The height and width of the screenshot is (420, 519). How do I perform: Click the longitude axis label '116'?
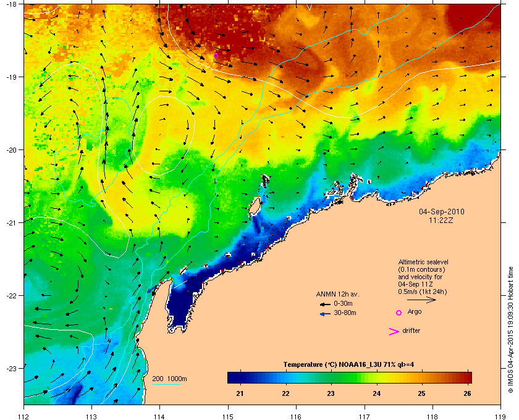tap(295, 417)
